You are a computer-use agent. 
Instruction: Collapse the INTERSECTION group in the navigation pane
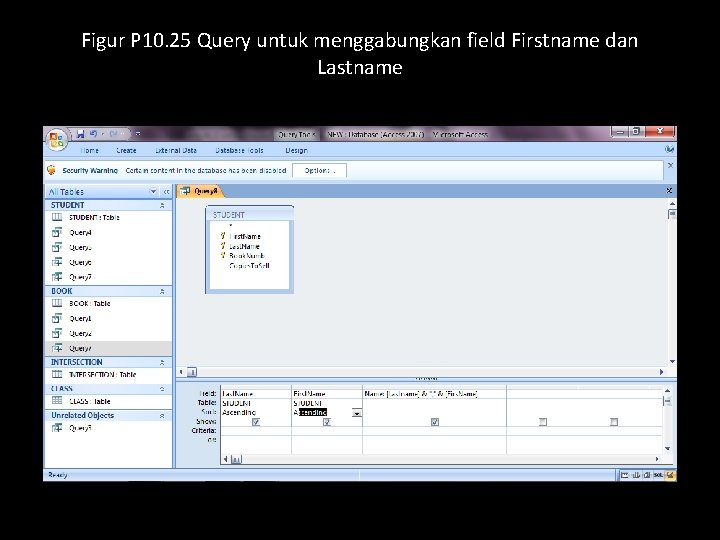(x=162, y=362)
